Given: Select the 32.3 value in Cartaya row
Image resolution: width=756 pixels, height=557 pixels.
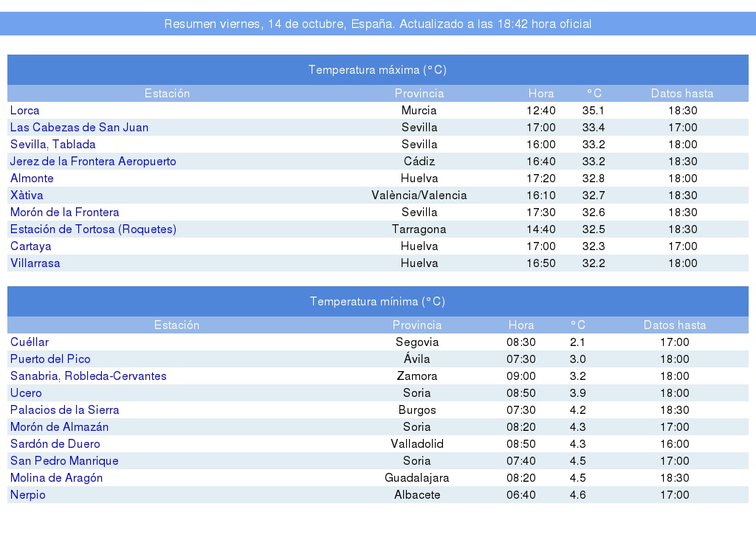Looking at the screenshot, I should pos(593,246).
